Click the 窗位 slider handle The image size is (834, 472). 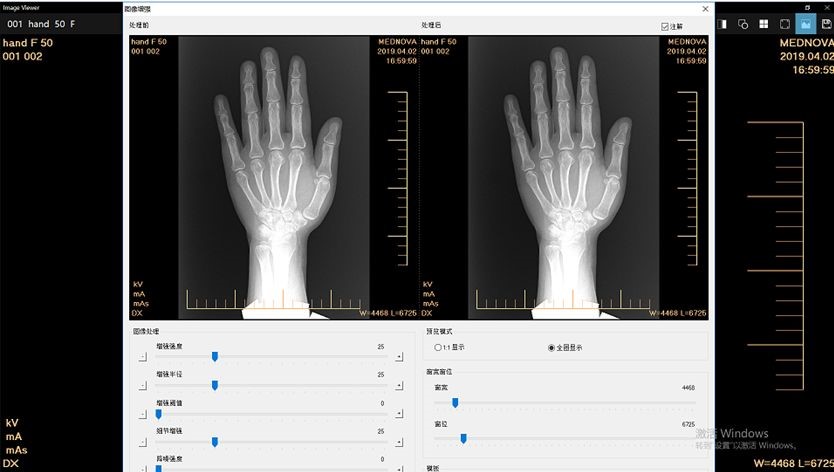click(463, 438)
